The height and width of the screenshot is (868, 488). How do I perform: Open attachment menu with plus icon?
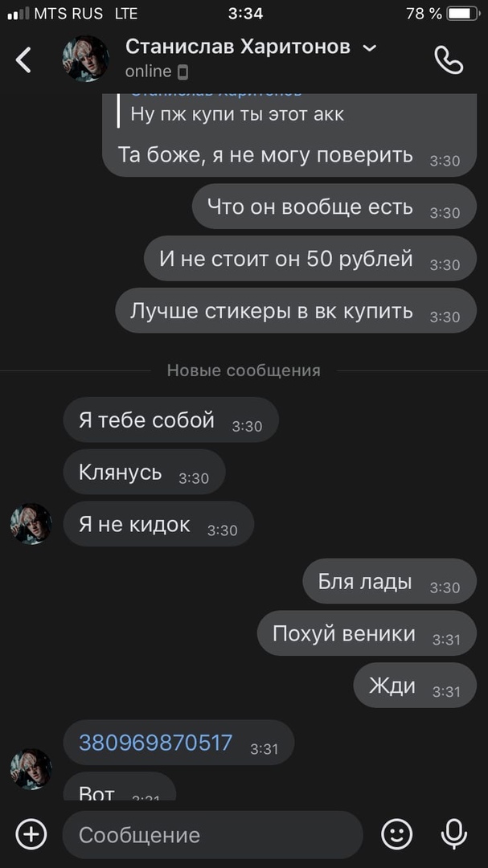[x=31, y=834]
